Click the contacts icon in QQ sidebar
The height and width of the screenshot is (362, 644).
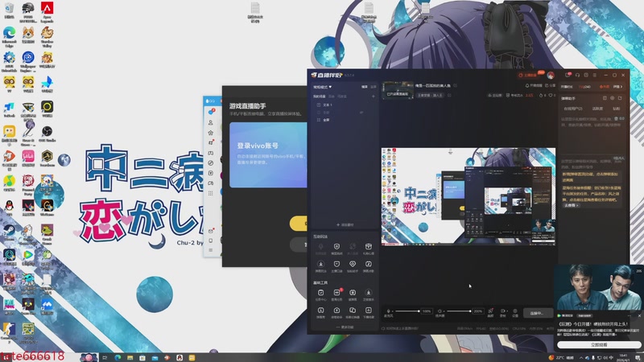(x=211, y=123)
